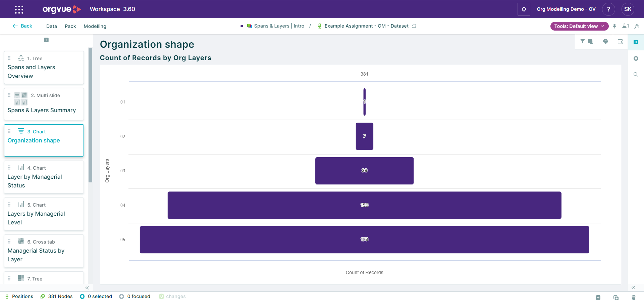The width and height of the screenshot is (644, 303).
Task: Click the Org Layers axis label
Action: (107, 171)
